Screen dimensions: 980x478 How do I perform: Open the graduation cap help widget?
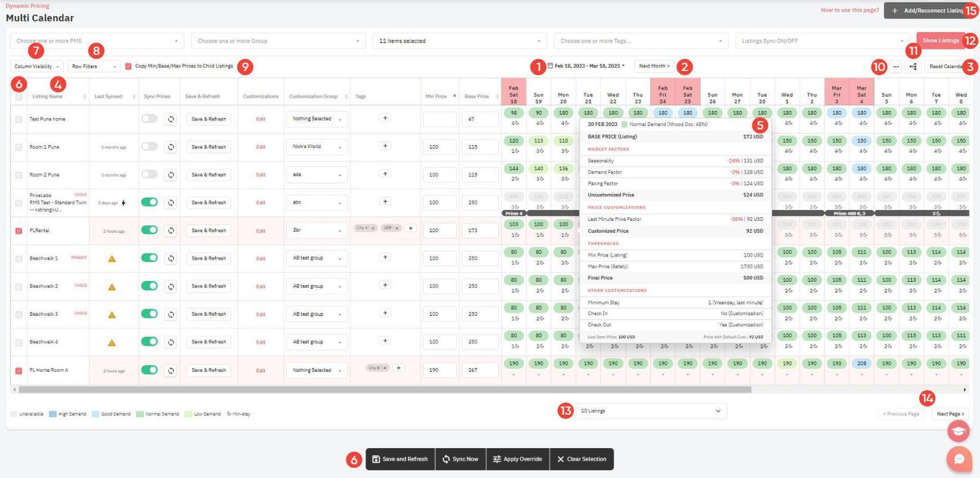(959, 431)
